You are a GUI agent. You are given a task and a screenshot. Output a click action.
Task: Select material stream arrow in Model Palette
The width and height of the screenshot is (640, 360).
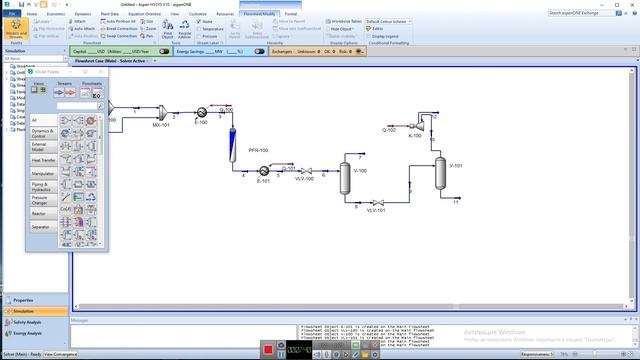click(59, 93)
